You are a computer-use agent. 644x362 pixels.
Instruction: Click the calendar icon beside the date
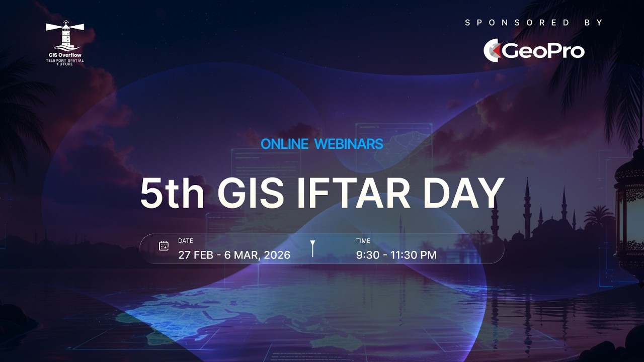pyautogui.click(x=164, y=246)
